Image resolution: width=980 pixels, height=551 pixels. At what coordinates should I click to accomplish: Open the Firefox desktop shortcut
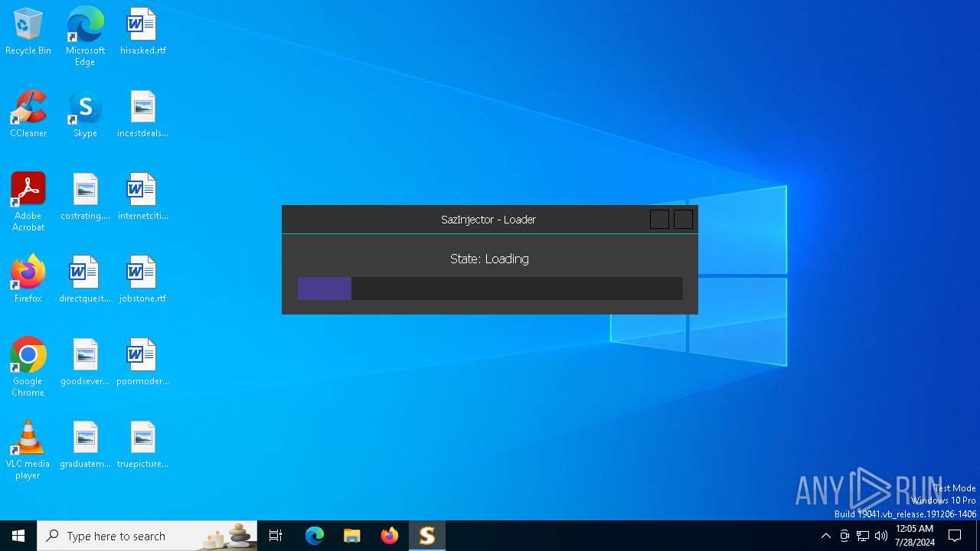(28, 280)
